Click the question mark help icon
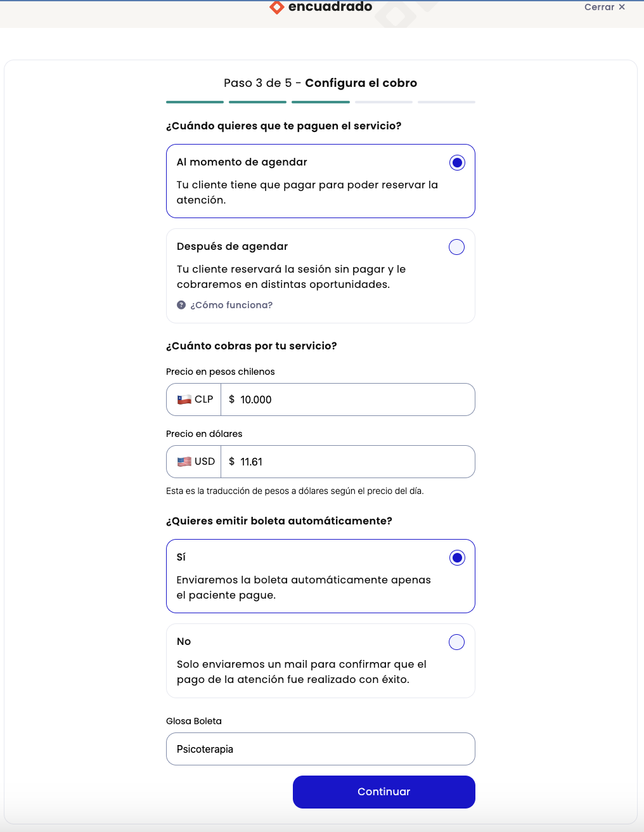 pos(181,305)
